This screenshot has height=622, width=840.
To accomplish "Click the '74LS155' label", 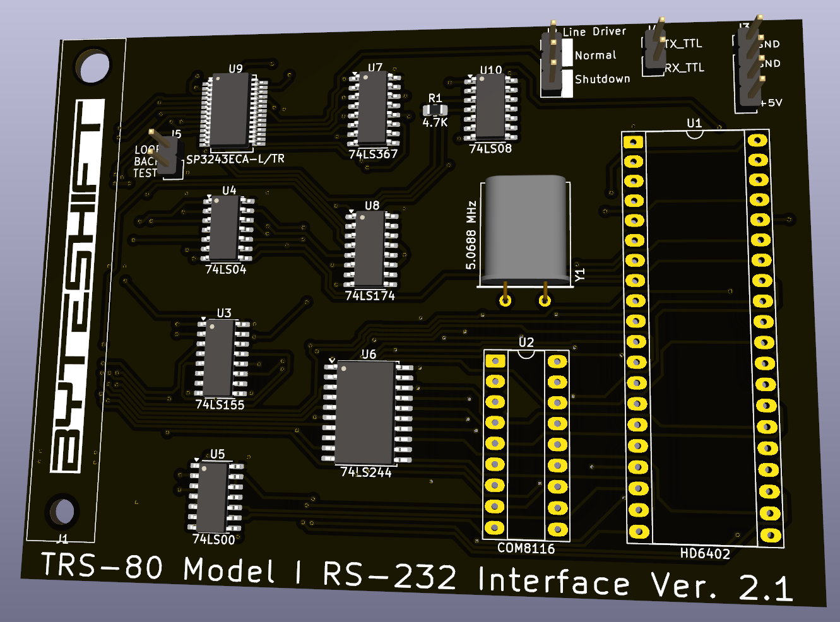I will coord(220,404).
